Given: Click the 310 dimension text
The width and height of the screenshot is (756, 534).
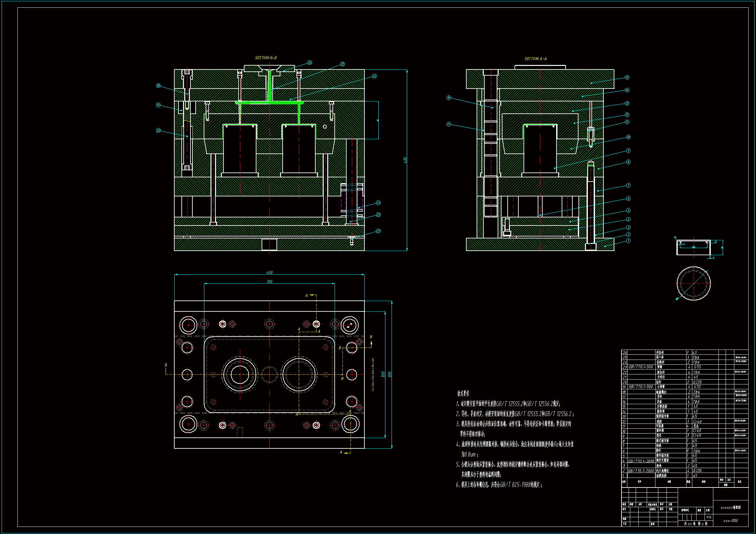Looking at the screenshot, I should (269, 282).
